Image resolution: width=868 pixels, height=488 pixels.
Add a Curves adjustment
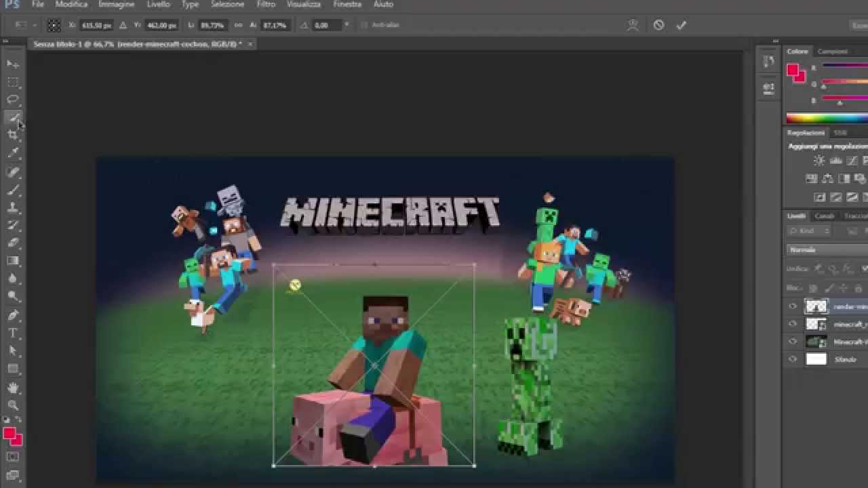point(852,161)
